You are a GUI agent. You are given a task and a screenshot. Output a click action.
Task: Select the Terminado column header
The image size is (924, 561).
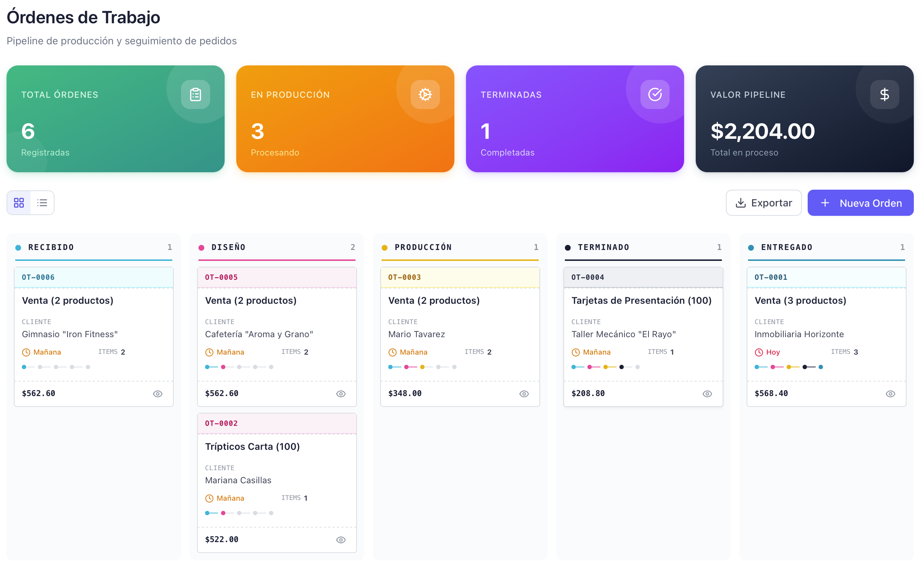pos(603,247)
